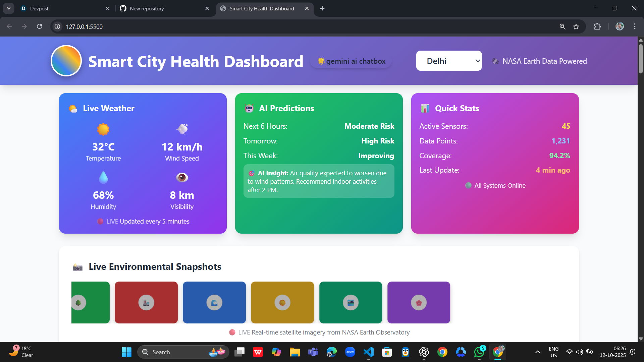
Task: Open the gemini ai chatbox
Action: (x=351, y=61)
